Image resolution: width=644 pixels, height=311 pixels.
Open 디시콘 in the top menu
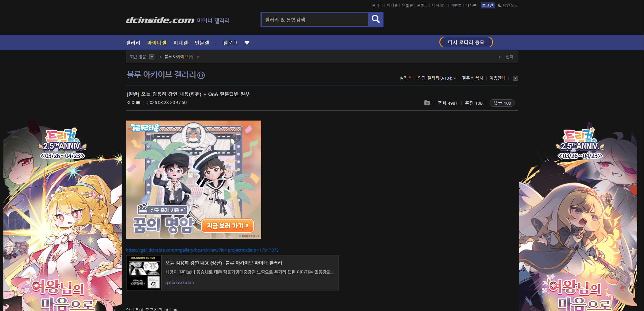click(471, 5)
